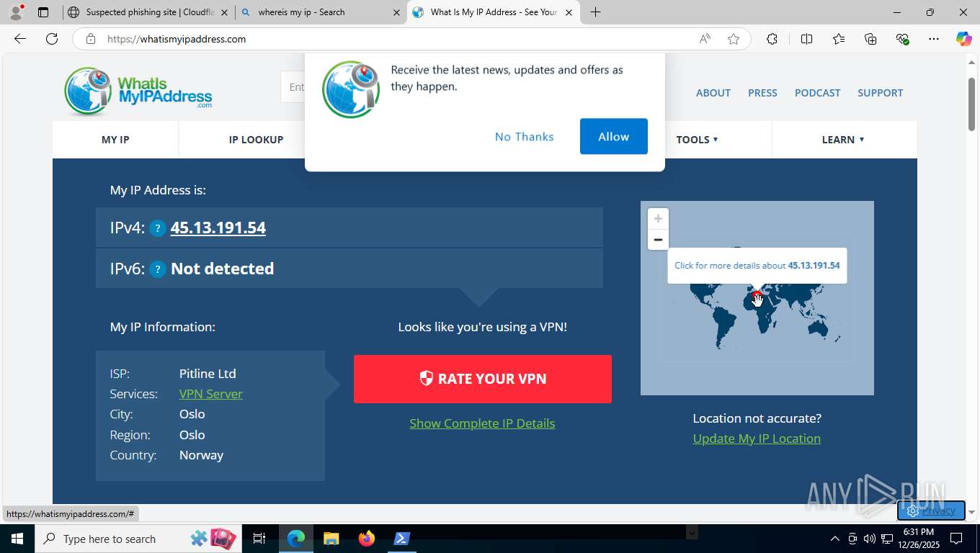Open Settings and more ellipsis
980x553 pixels.
(x=934, y=39)
